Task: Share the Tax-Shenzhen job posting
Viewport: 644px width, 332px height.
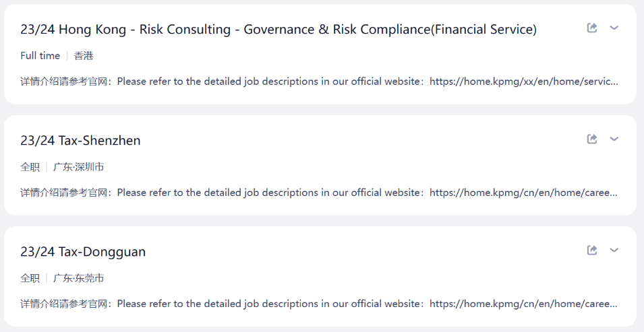Action: point(592,139)
